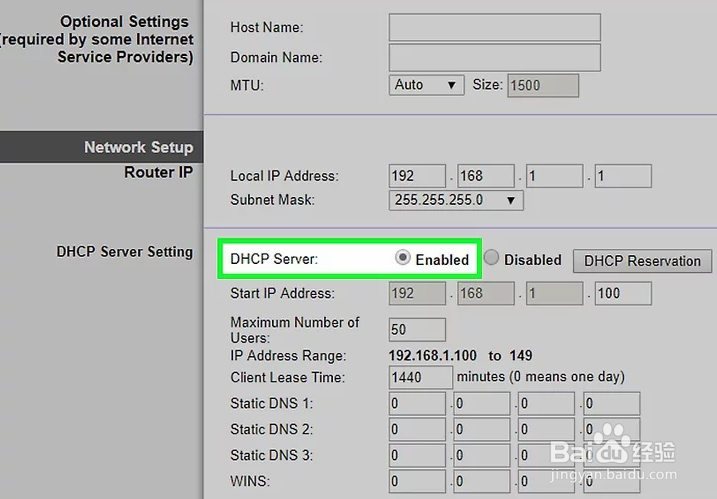Click the Domain Name input field
This screenshot has height=499, width=717.
[495, 58]
